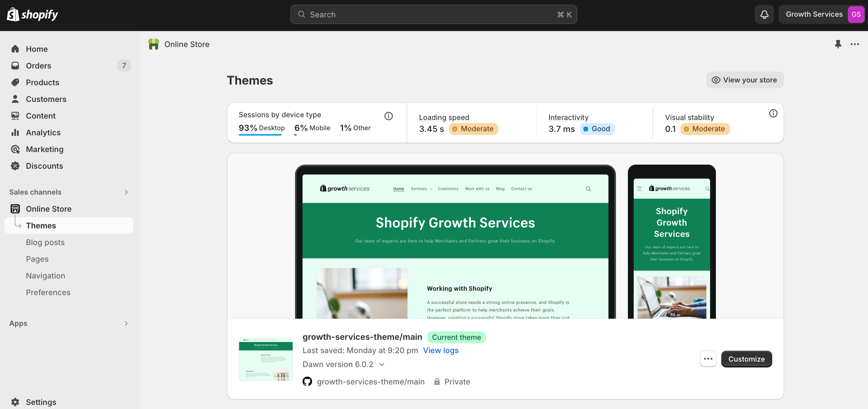Click the Content icon in sidebar

[x=15, y=116]
